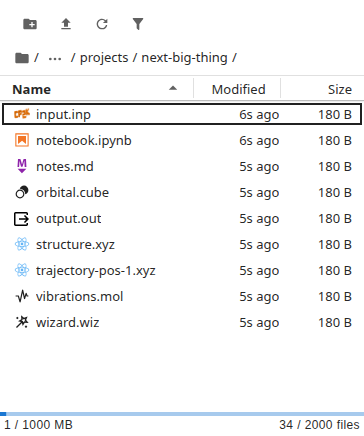
Task: Sort files by Name column header
Action: point(32,89)
